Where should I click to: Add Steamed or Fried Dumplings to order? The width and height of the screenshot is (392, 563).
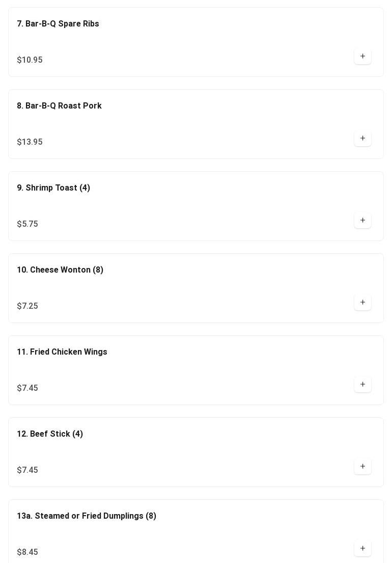[x=362, y=549]
